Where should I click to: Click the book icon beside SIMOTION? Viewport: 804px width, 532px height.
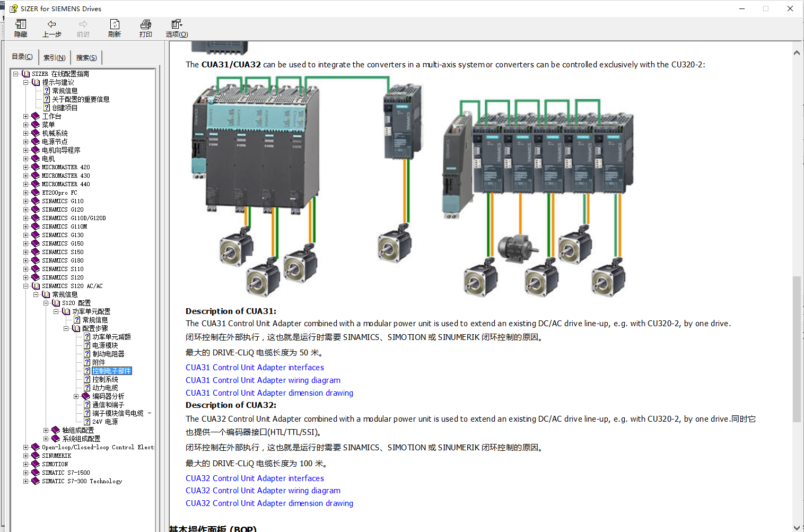(x=36, y=464)
